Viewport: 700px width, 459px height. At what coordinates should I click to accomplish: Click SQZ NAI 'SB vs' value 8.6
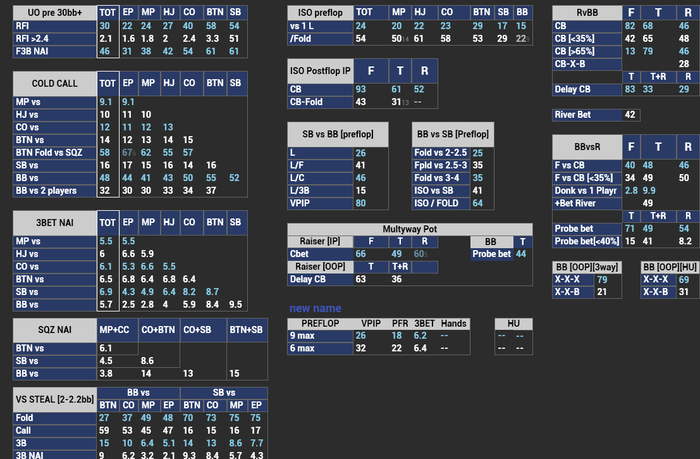point(147,361)
